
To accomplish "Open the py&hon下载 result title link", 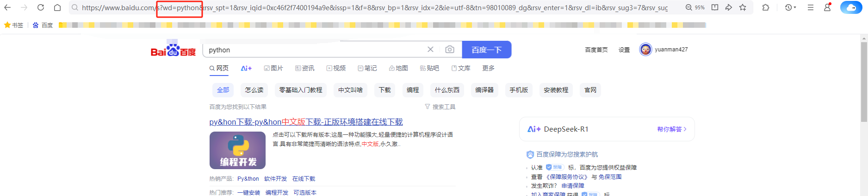I will coord(306,122).
